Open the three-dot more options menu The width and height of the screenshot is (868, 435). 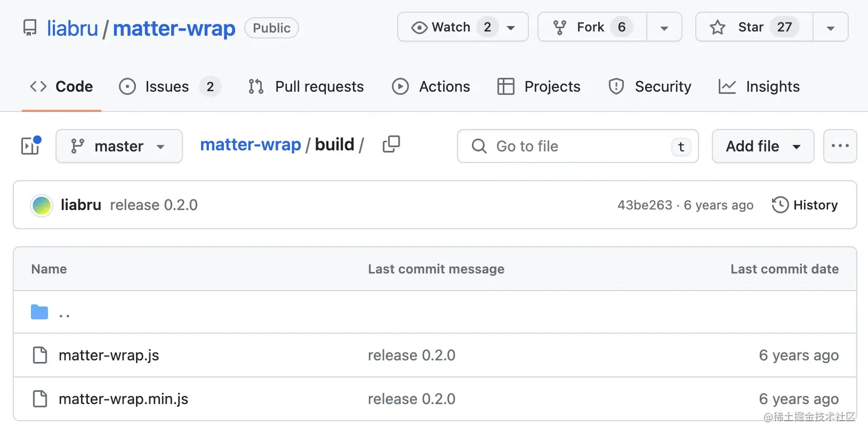coord(840,146)
